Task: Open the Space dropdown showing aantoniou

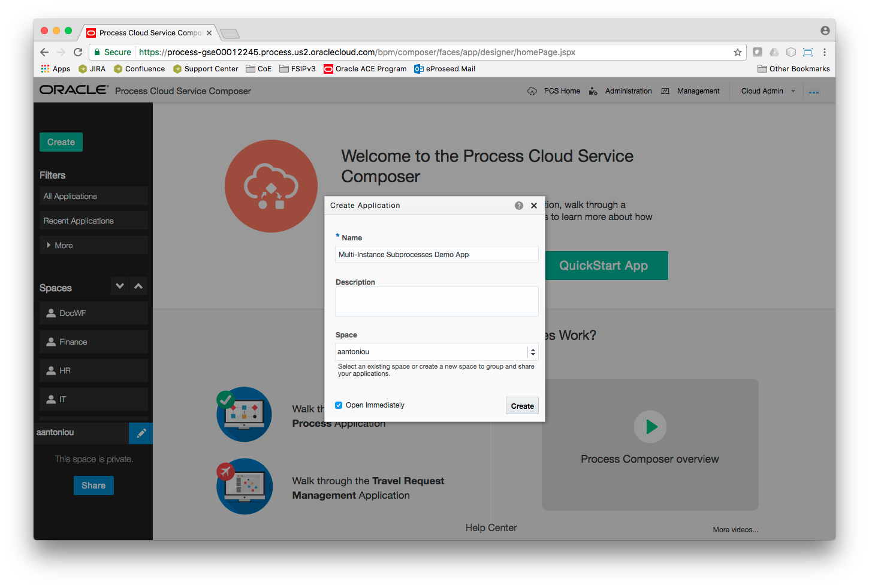Action: tap(436, 352)
